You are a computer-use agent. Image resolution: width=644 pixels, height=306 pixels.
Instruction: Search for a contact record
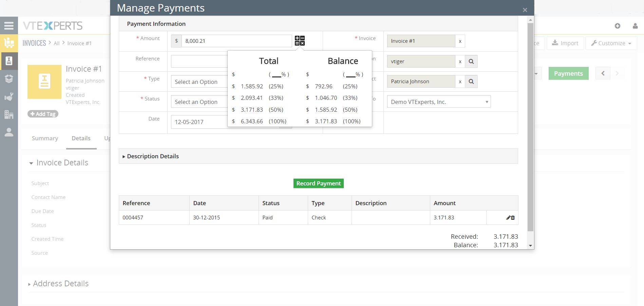pyautogui.click(x=471, y=82)
